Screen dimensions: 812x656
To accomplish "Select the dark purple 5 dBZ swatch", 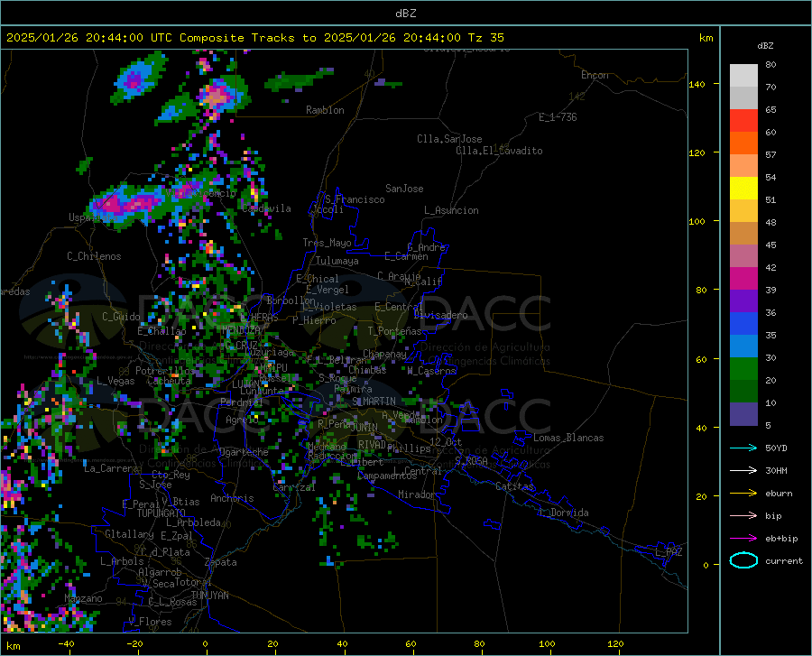I will coord(743,414).
